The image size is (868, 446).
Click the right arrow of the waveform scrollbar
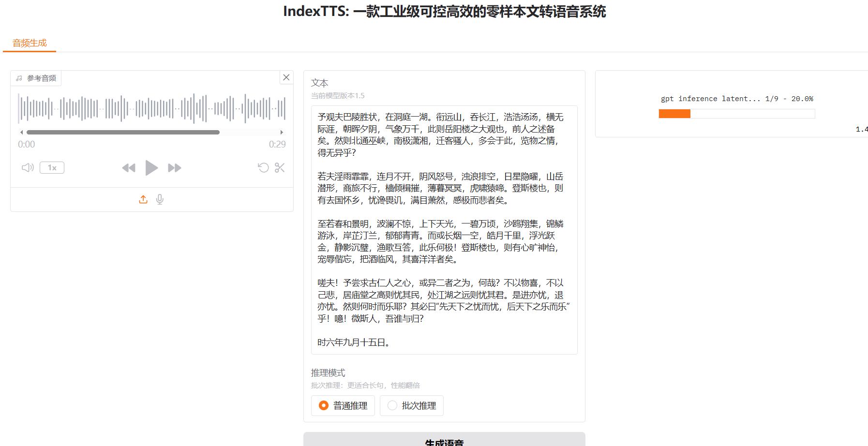point(282,132)
